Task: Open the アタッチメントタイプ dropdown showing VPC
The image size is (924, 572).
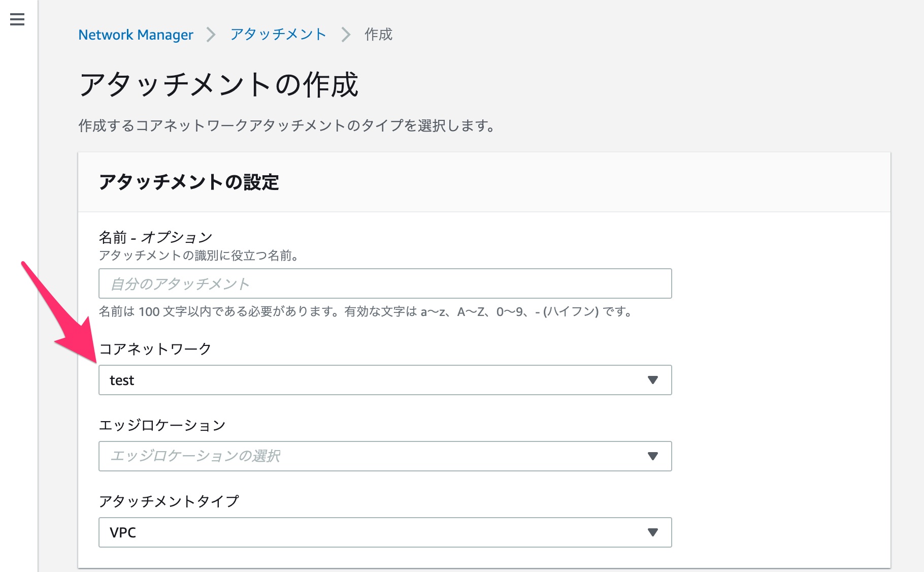Action: 385,532
